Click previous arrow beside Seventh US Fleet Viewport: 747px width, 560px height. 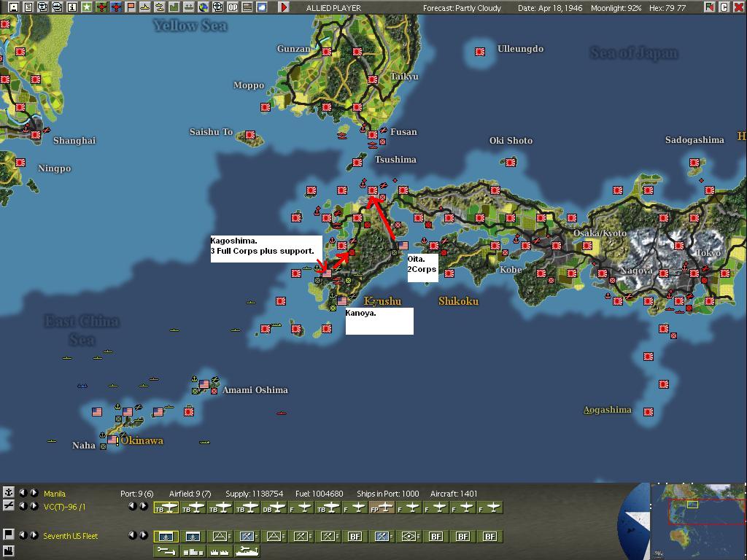[23, 535]
